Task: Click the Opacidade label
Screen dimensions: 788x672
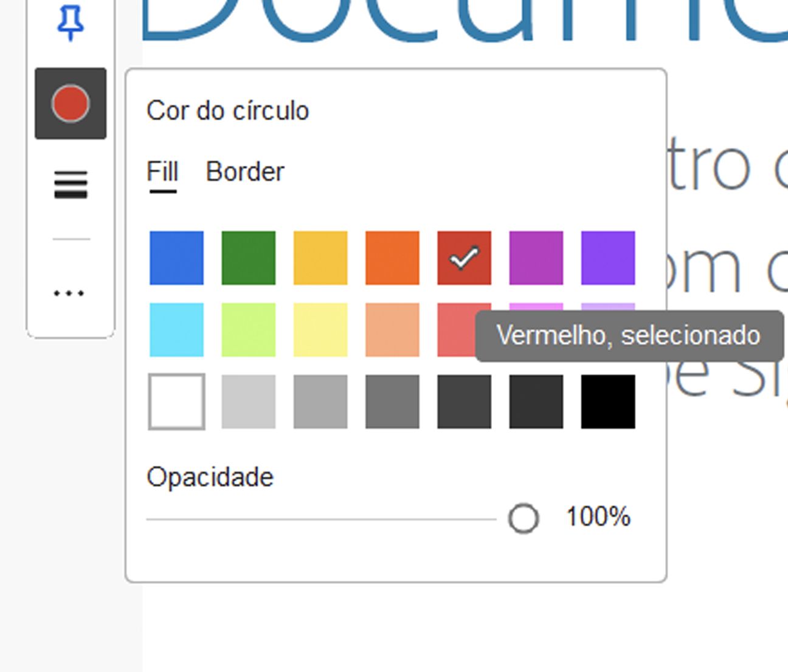Action: pyautogui.click(x=209, y=477)
